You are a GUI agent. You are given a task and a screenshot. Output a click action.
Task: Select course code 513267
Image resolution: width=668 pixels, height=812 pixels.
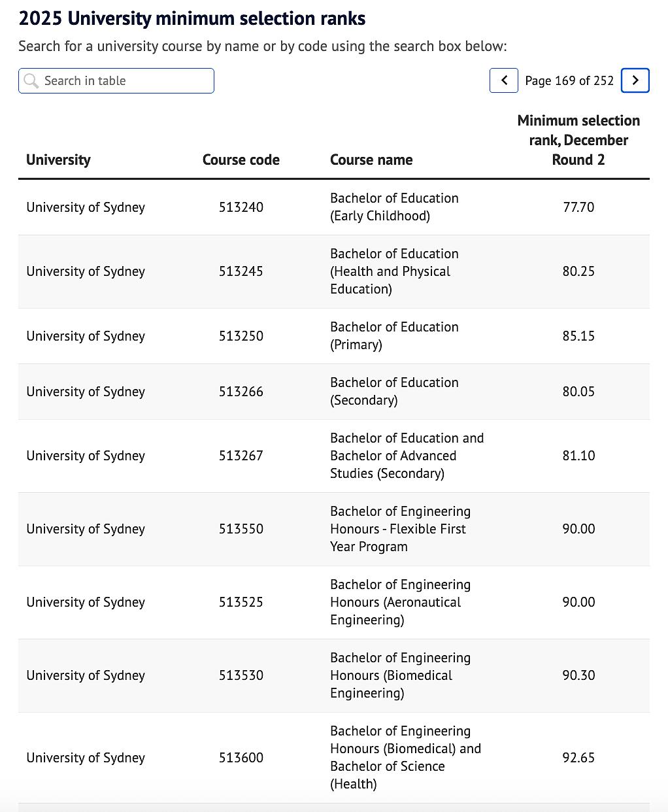(x=241, y=456)
